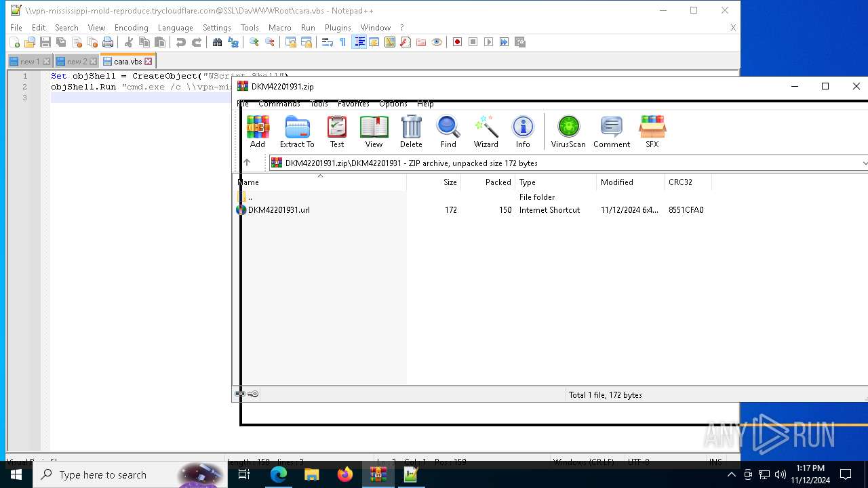Click the SFX icon in WinRAR
The image size is (868, 488).
[x=652, y=131]
